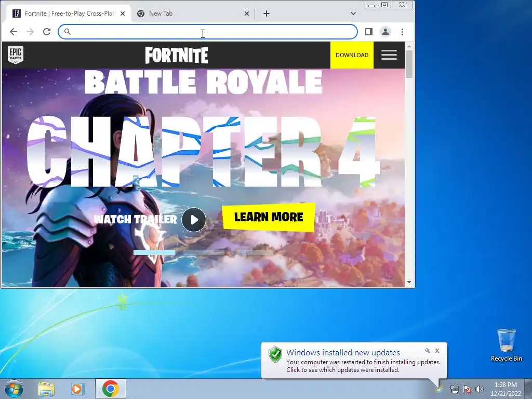Click the Fortnite logo in the header
Viewport: 532px width, 399px height.
click(177, 55)
